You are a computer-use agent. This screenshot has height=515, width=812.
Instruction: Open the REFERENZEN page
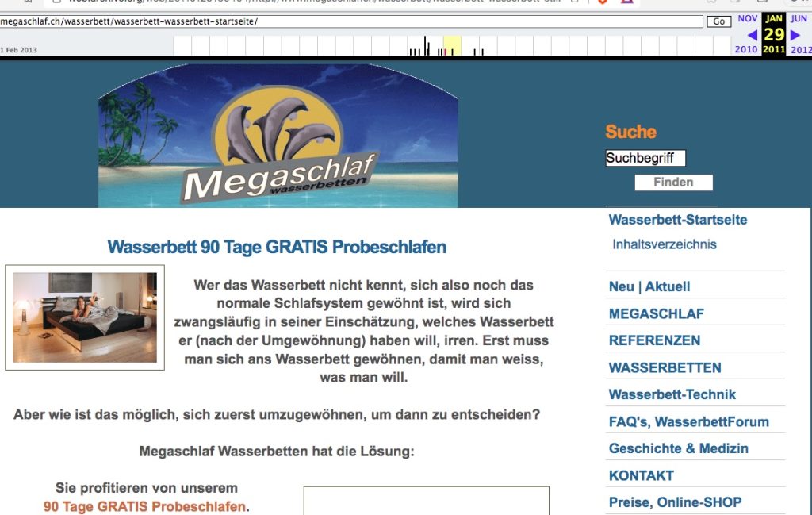tap(654, 340)
